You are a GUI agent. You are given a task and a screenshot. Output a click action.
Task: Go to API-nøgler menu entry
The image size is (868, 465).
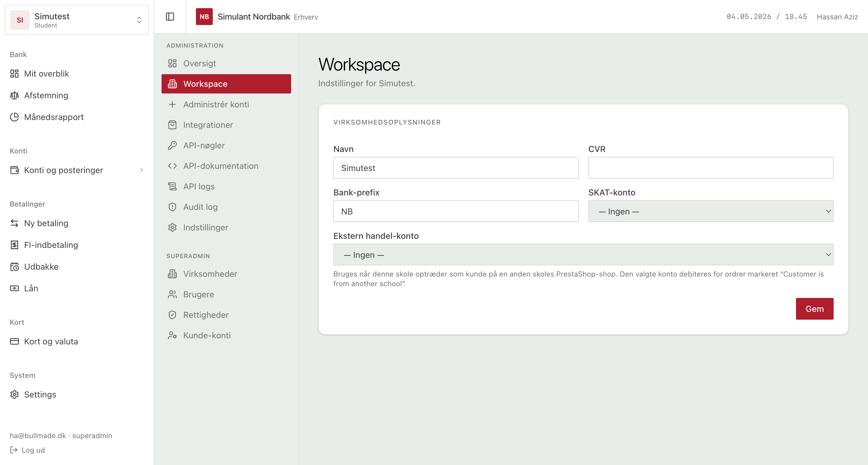click(x=226, y=145)
